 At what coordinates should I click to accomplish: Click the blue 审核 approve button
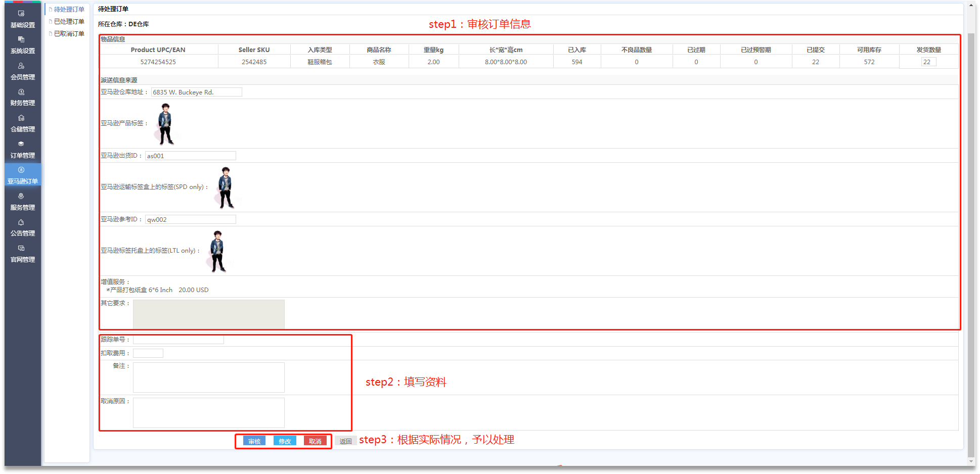(x=254, y=441)
